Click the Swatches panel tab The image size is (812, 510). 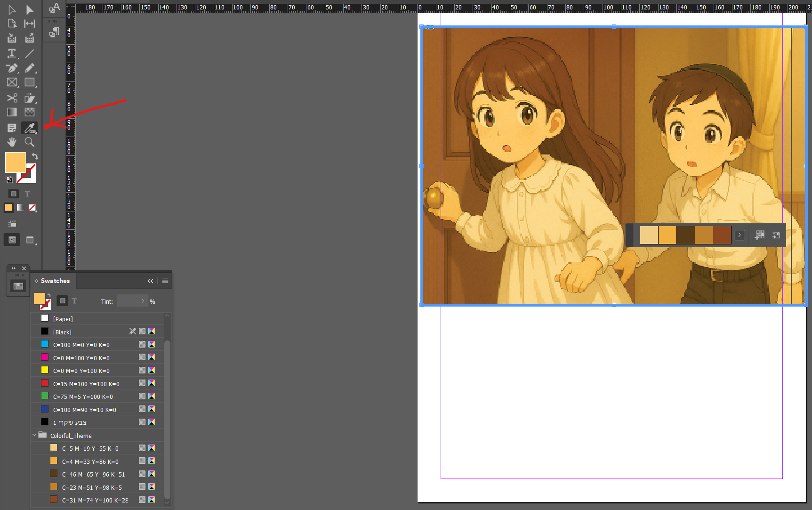click(x=55, y=281)
